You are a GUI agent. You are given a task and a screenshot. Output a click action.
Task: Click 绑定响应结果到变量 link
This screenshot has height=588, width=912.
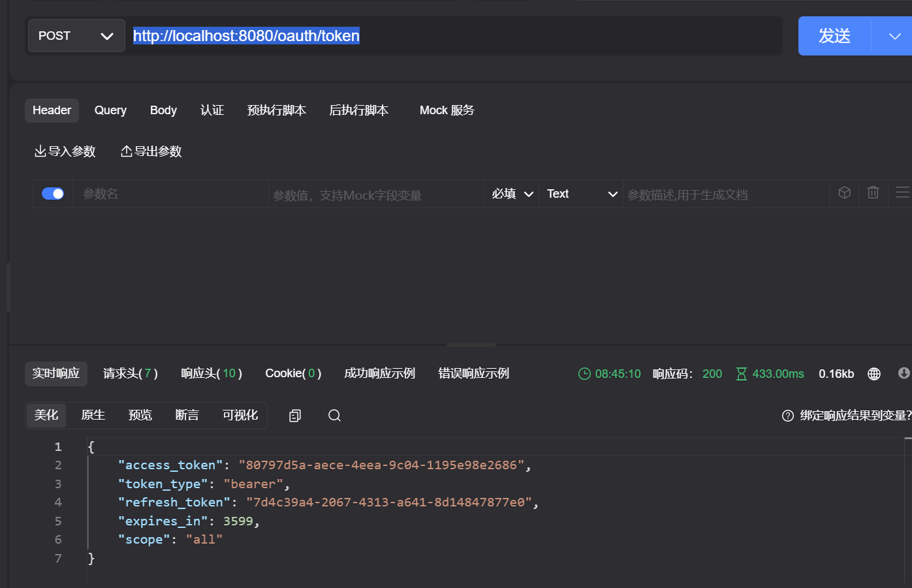[x=856, y=416]
